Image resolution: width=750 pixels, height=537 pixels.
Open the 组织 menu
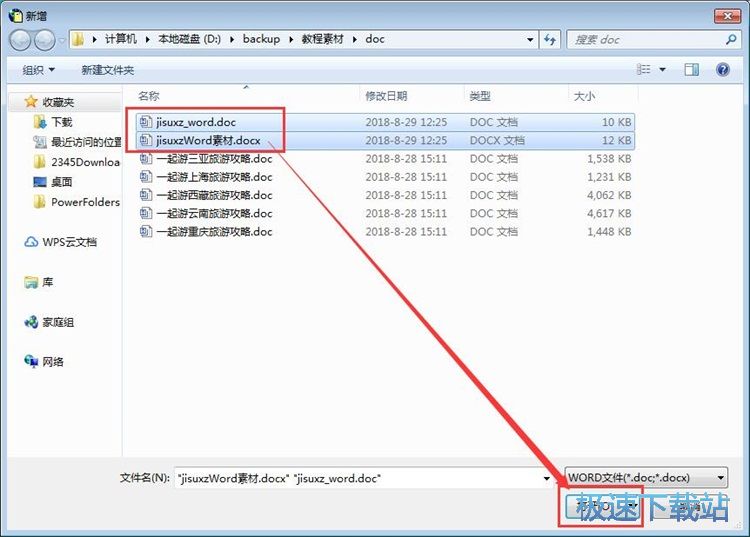coord(39,70)
